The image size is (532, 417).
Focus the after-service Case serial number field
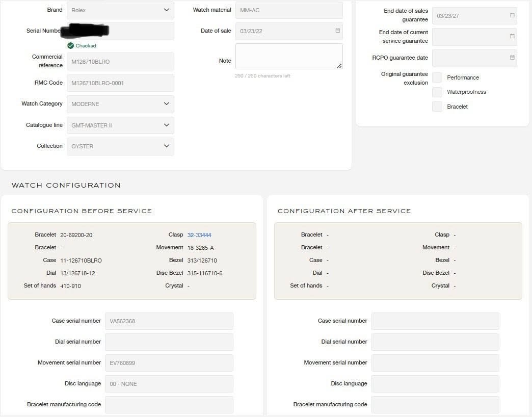pyautogui.click(x=435, y=321)
